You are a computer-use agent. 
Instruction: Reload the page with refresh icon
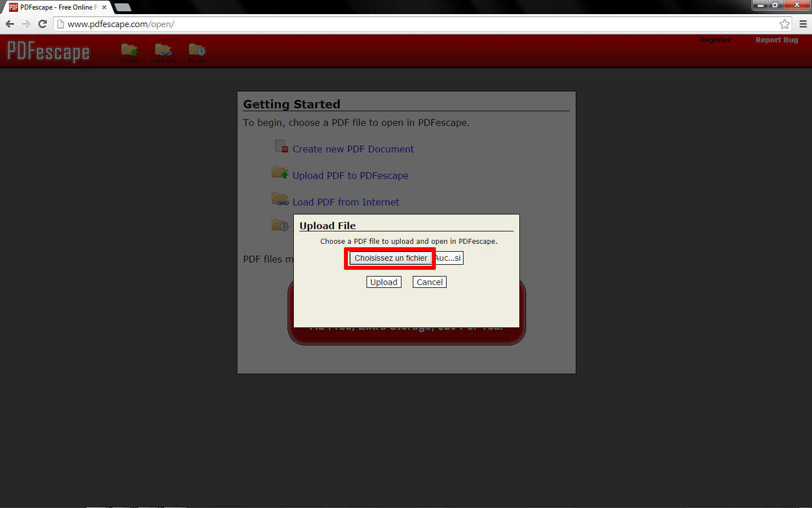click(x=42, y=24)
